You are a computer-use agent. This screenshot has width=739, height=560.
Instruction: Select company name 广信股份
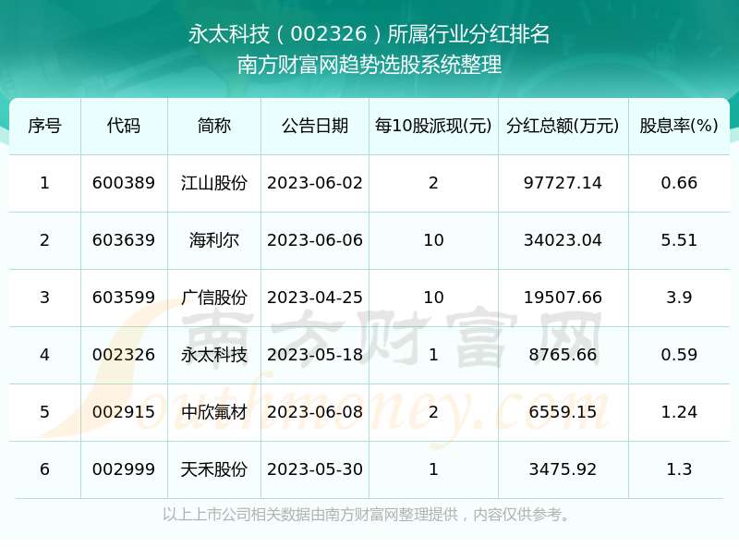tap(214, 298)
